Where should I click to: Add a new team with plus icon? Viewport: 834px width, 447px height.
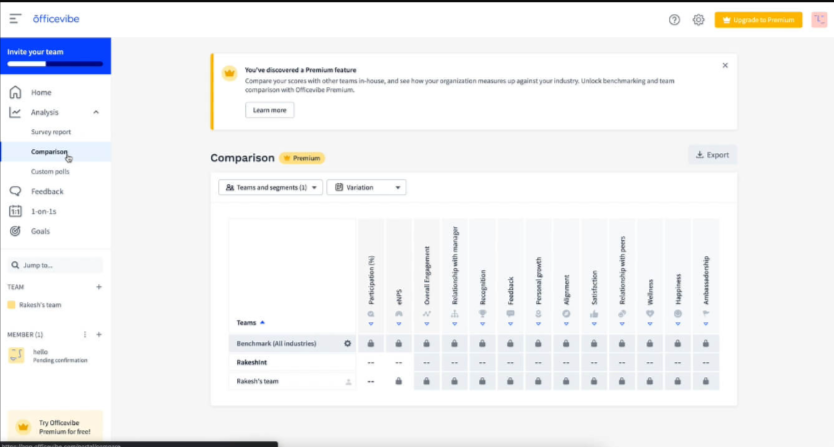pyautogui.click(x=98, y=287)
